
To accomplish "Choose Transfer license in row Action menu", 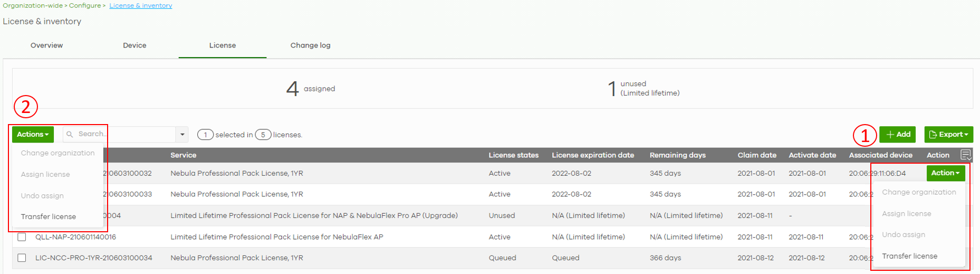I will click(909, 256).
